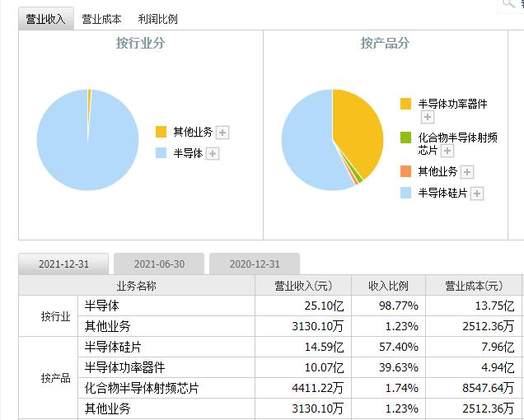The height and width of the screenshot is (420, 524).
Task: Select the 2020-12-31 report period tab
Action: pos(255,264)
